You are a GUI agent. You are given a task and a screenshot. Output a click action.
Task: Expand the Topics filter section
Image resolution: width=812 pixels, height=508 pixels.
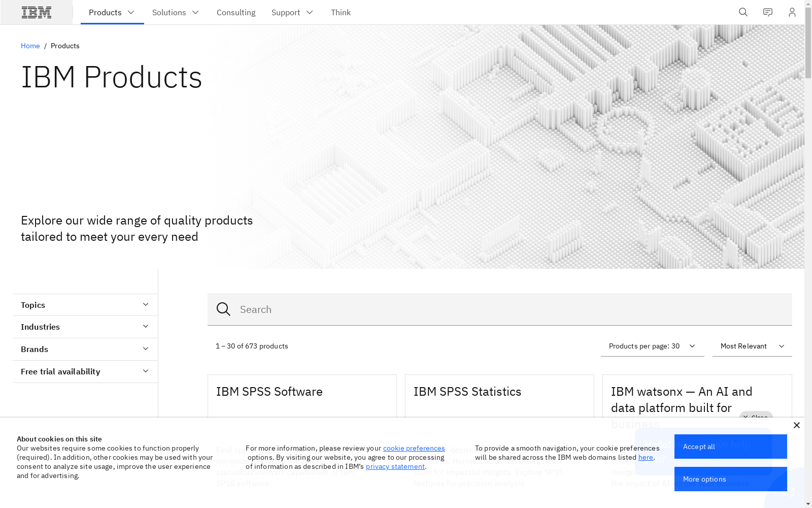click(x=85, y=305)
